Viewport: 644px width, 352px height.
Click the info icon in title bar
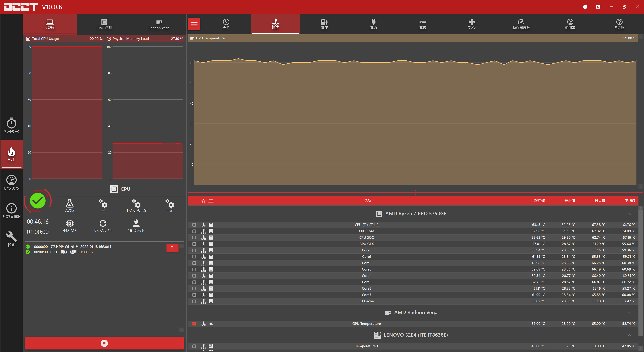(x=585, y=7)
